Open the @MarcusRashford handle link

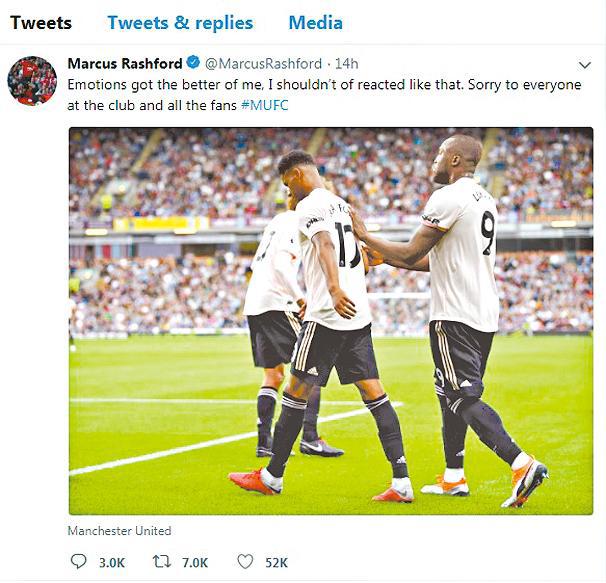coord(263,63)
